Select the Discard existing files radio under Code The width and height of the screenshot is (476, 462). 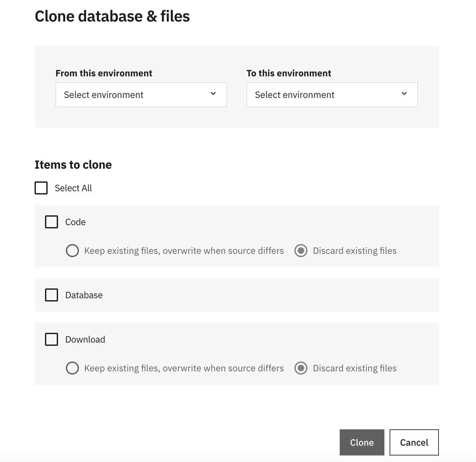[301, 251]
